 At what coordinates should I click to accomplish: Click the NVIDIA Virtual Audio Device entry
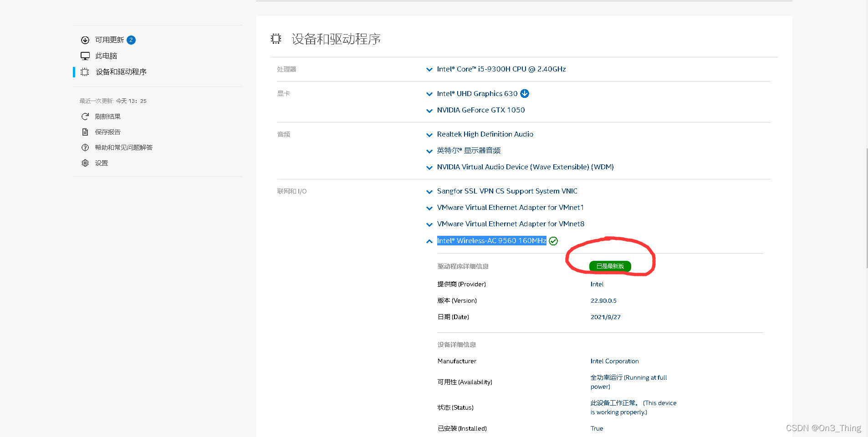tap(526, 167)
